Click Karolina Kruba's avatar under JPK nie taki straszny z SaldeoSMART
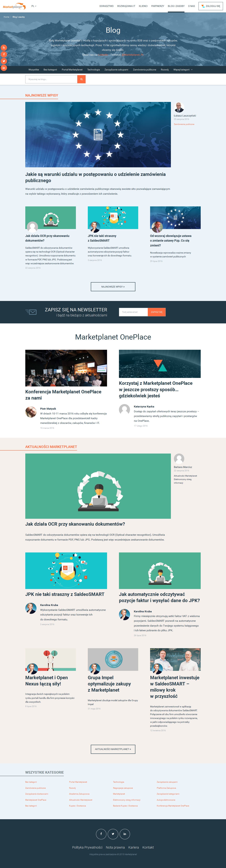The height and width of the screenshot is (868, 226). point(31,608)
